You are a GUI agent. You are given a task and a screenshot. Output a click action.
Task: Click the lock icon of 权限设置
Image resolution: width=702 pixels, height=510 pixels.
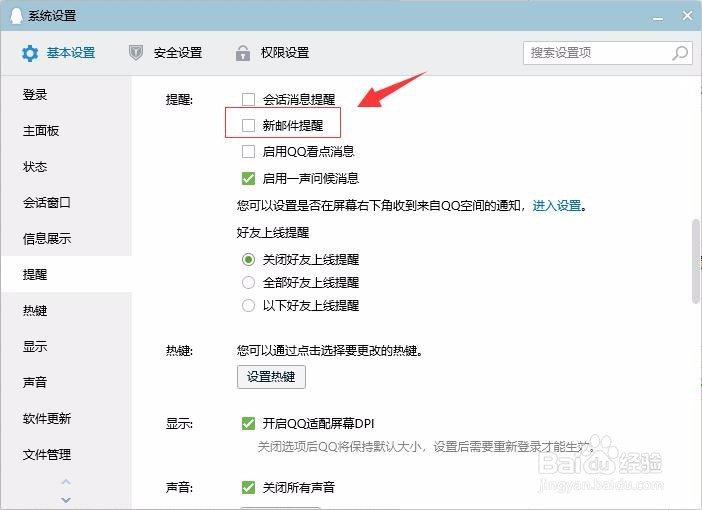point(243,53)
